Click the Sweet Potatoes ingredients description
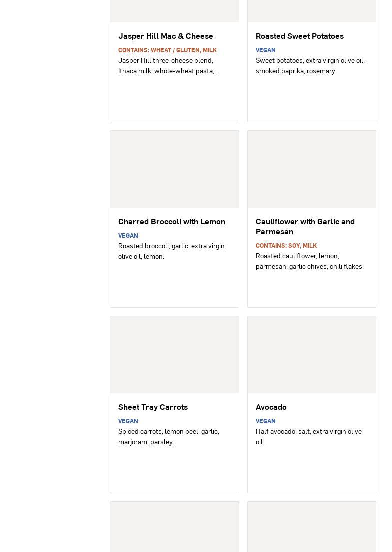 pyautogui.click(x=310, y=66)
